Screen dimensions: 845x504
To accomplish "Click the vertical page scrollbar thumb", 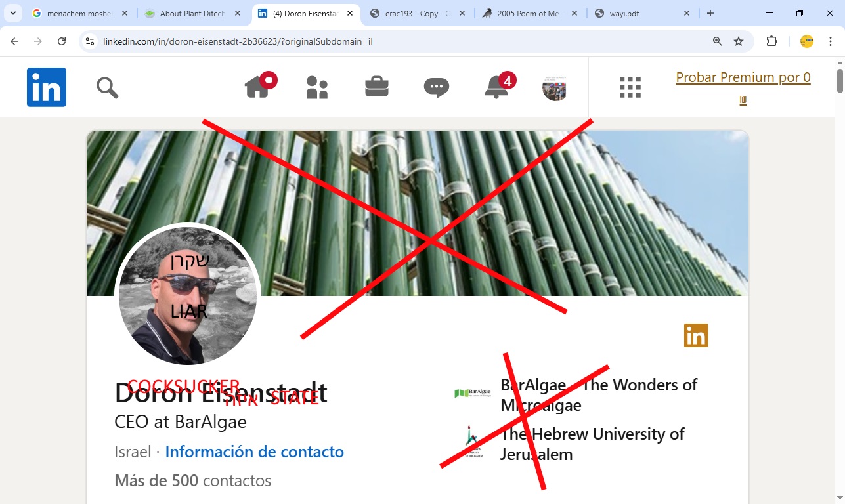I will click(840, 81).
